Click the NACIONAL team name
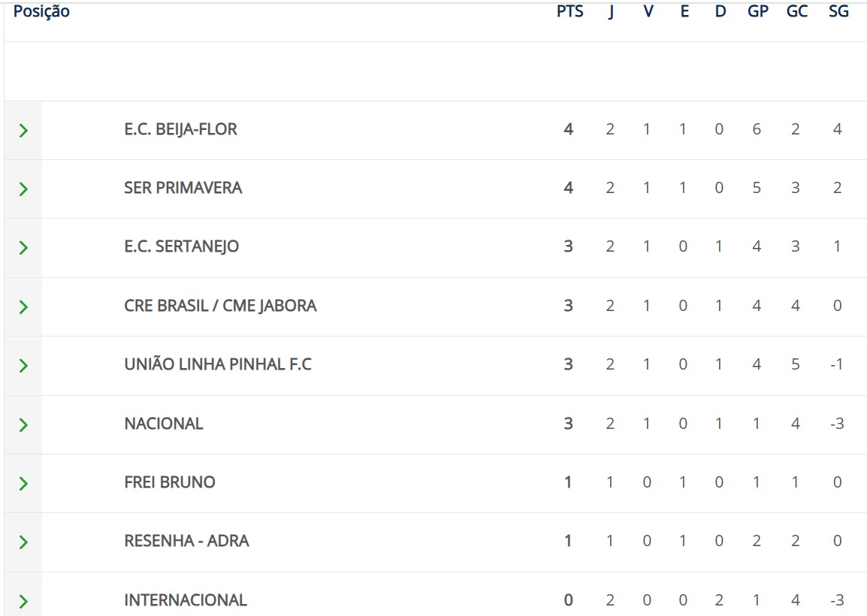The height and width of the screenshot is (616, 867). [164, 424]
